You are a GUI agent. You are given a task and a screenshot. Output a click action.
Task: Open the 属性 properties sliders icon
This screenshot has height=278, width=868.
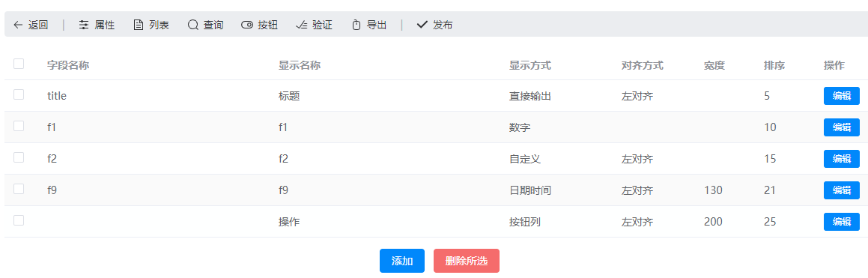(84, 25)
